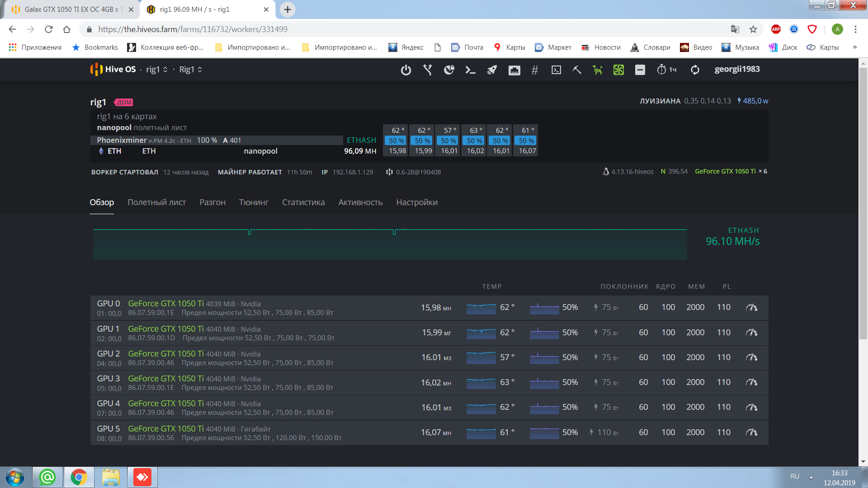Click the 485,0 w power consumption value
This screenshot has height=488, width=868.
click(x=753, y=101)
